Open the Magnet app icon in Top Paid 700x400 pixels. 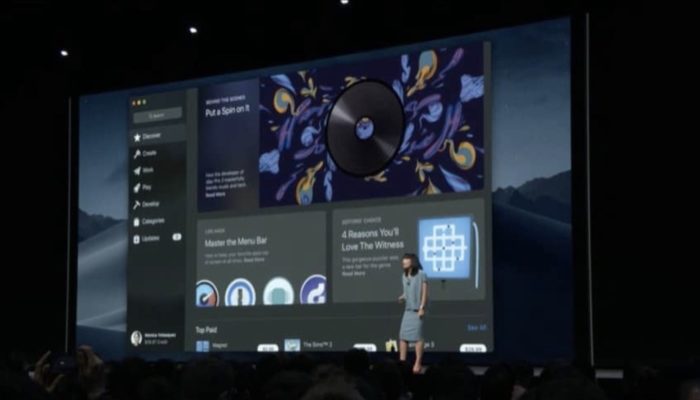pyautogui.click(x=203, y=346)
